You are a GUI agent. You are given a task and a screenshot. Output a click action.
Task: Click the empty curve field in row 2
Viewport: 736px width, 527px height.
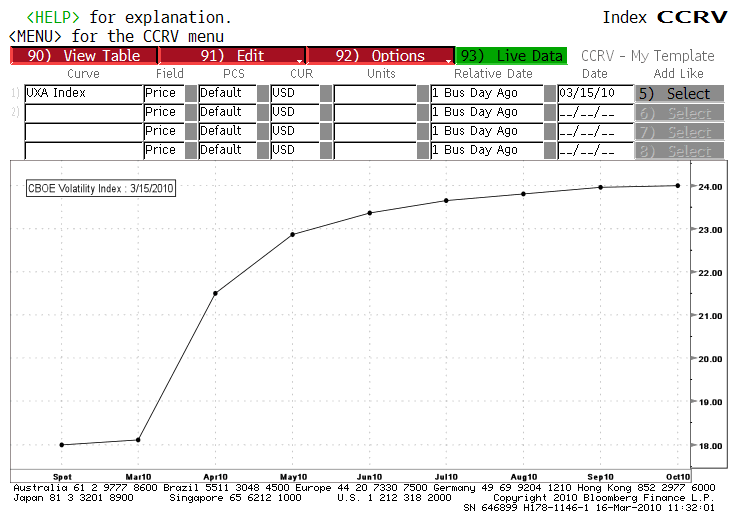pyautogui.click(x=84, y=112)
